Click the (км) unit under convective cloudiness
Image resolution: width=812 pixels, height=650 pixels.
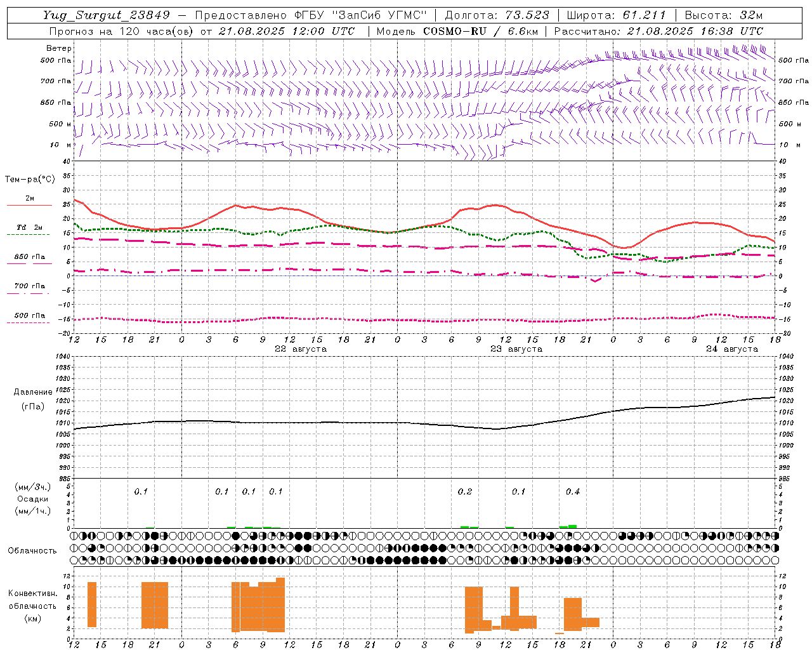click(33, 618)
